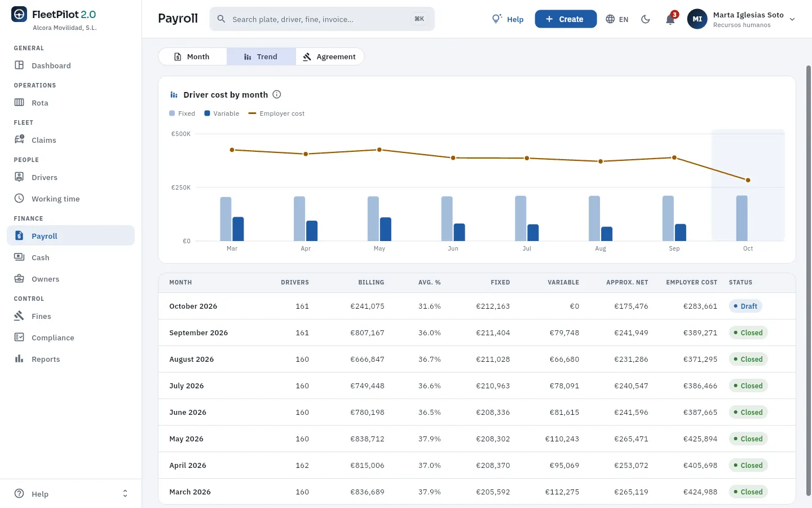Click the Closed badge for April 2026
812x508 pixels.
point(748,465)
